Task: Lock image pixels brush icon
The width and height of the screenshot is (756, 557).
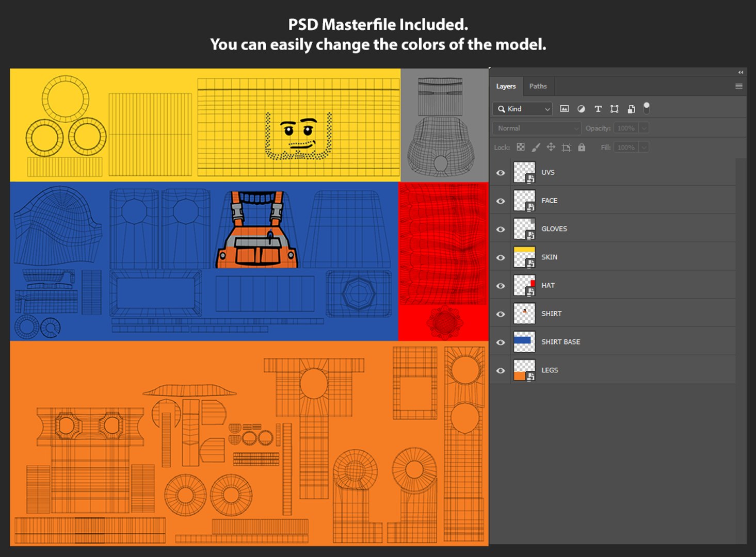Action: (536, 148)
